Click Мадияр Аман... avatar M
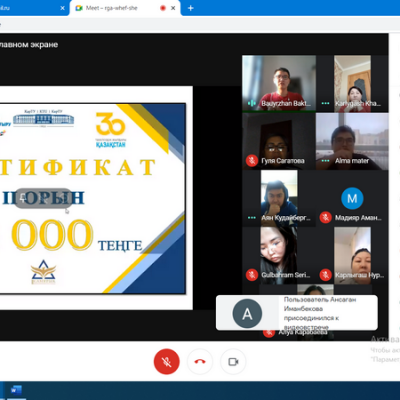The width and height of the screenshot is (400, 400). pyautogui.click(x=352, y=198)
